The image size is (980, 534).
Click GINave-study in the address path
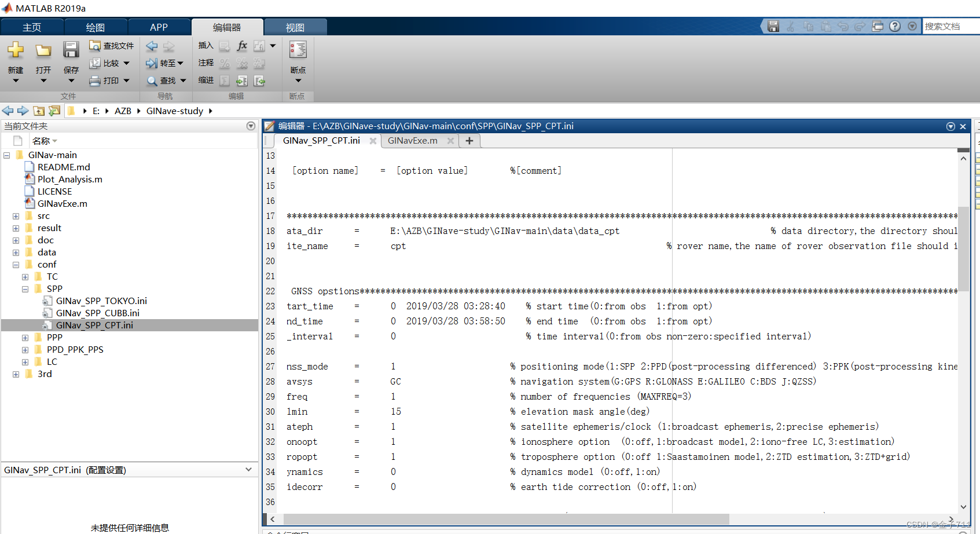(175, 111)
